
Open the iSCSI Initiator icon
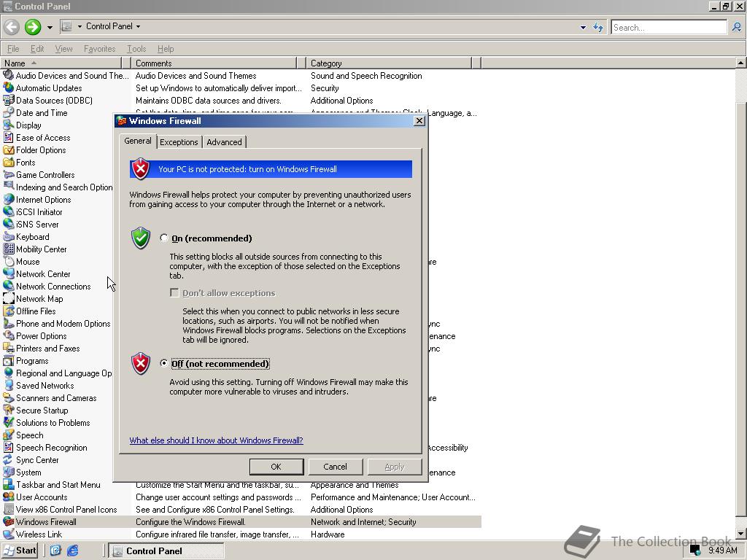coord(8,211)
